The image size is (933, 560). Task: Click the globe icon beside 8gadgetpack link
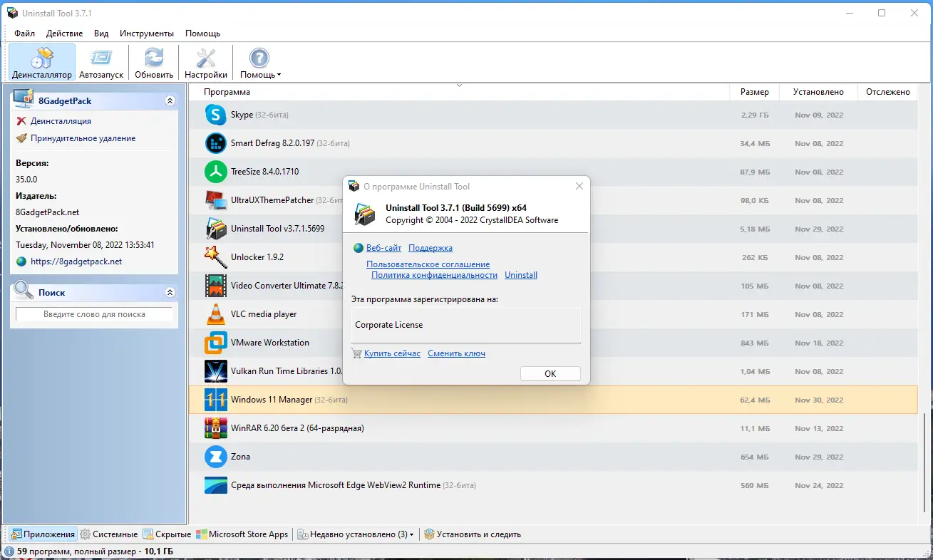tap(21, 261)
